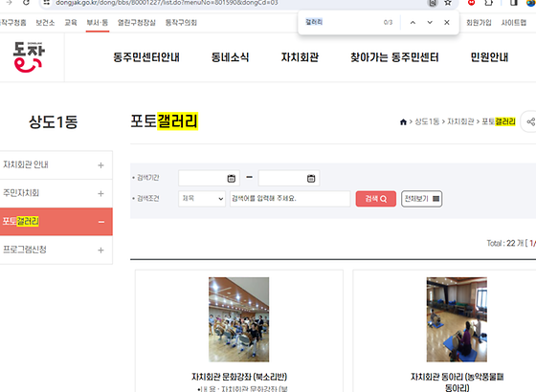Click the start date input field

point(209,178)
